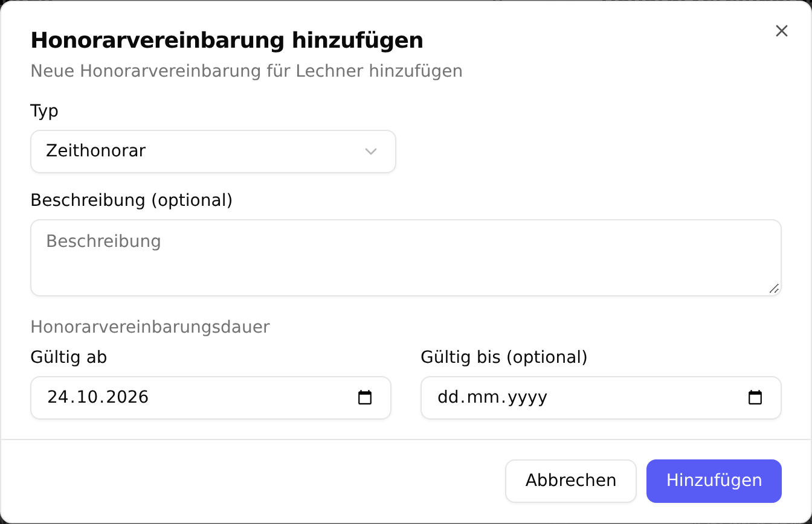Click the Honorarvereinbarungsdauer section label
Image resolution: width=812 pixels, height=524 pixels.
[x=150, y=327]
